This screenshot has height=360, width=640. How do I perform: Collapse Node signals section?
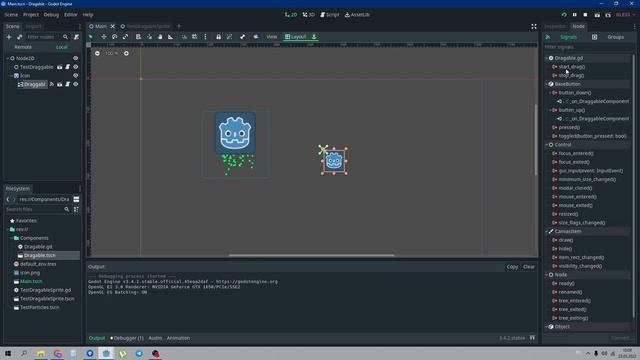pyautogui.click(x=547, y=275)
